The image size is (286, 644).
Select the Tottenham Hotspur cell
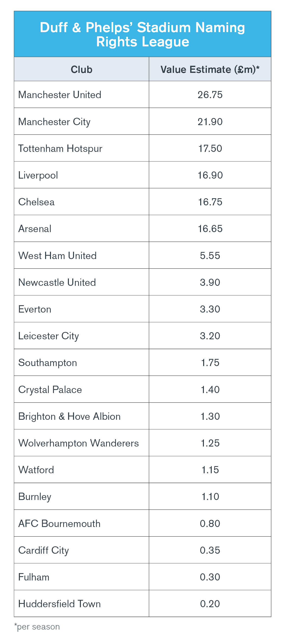(81, 148)
